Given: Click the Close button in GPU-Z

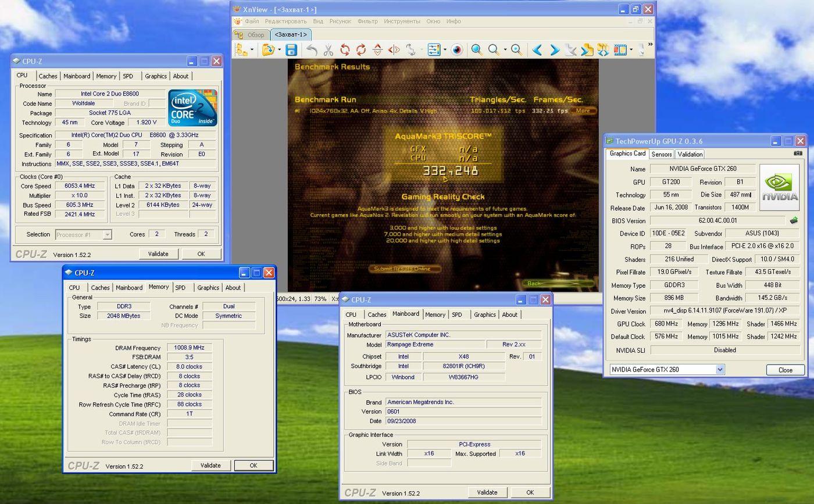Looking at the screenshot, I should pos(785,370).
